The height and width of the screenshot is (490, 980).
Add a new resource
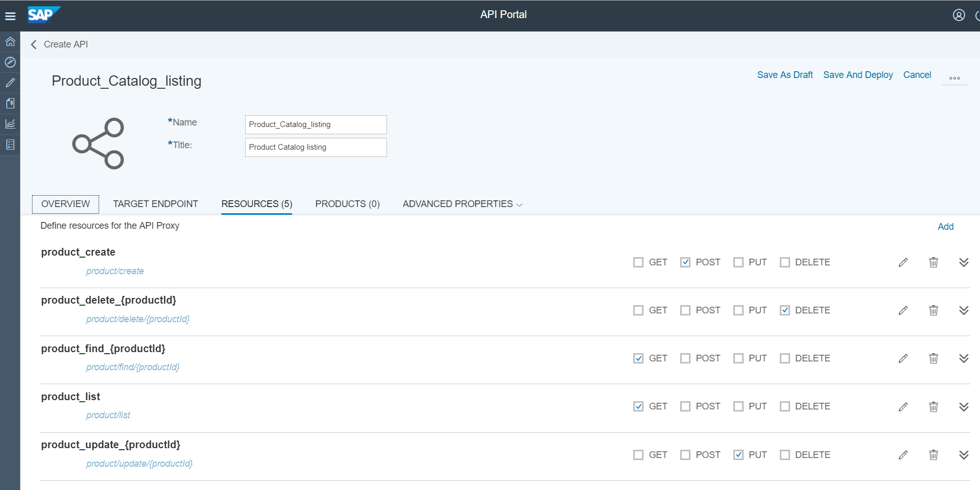945,227
